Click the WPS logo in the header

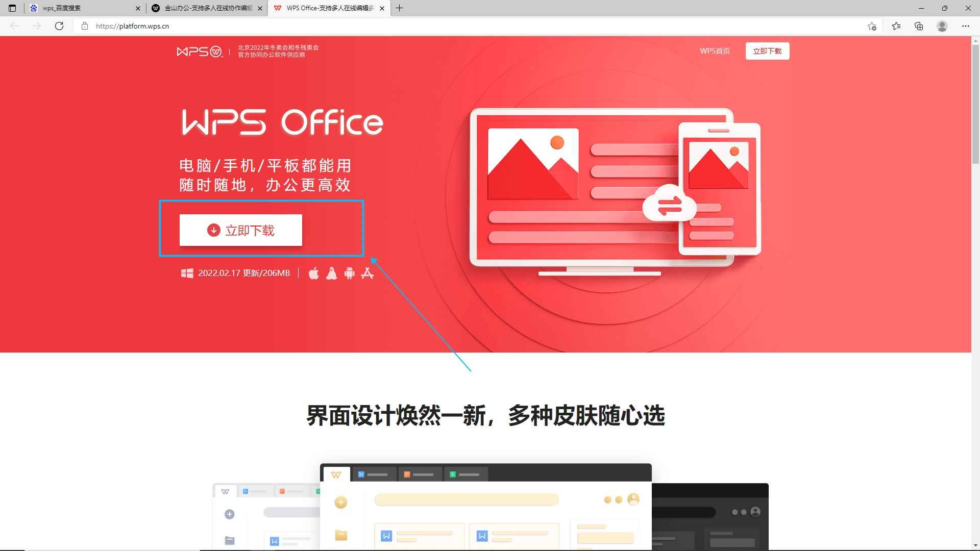(200, 51)
